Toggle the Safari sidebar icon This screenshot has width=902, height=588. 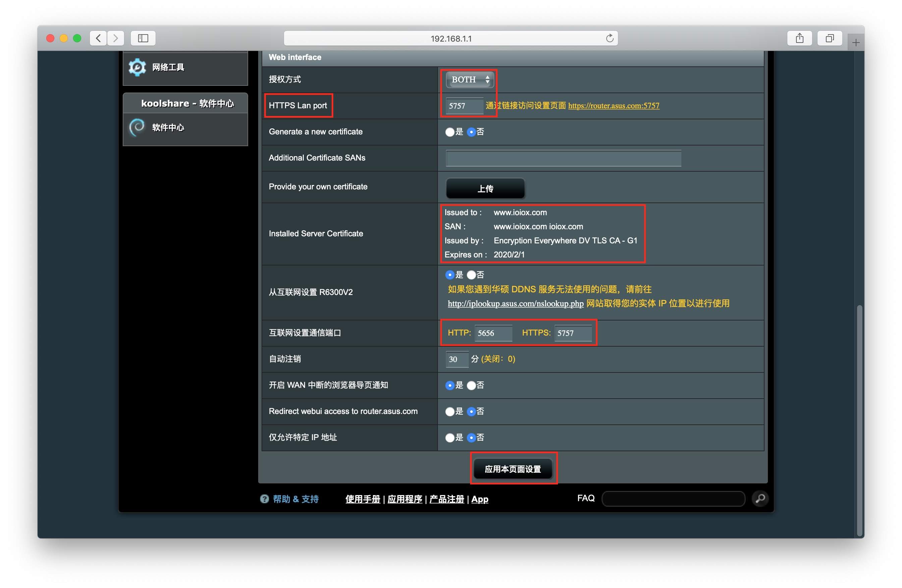143,38
